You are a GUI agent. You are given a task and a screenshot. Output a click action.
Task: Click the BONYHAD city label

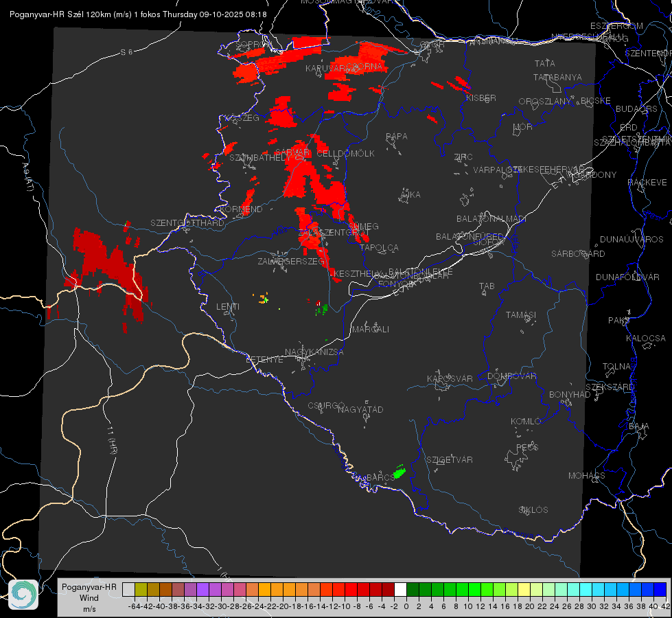(570, 395)
